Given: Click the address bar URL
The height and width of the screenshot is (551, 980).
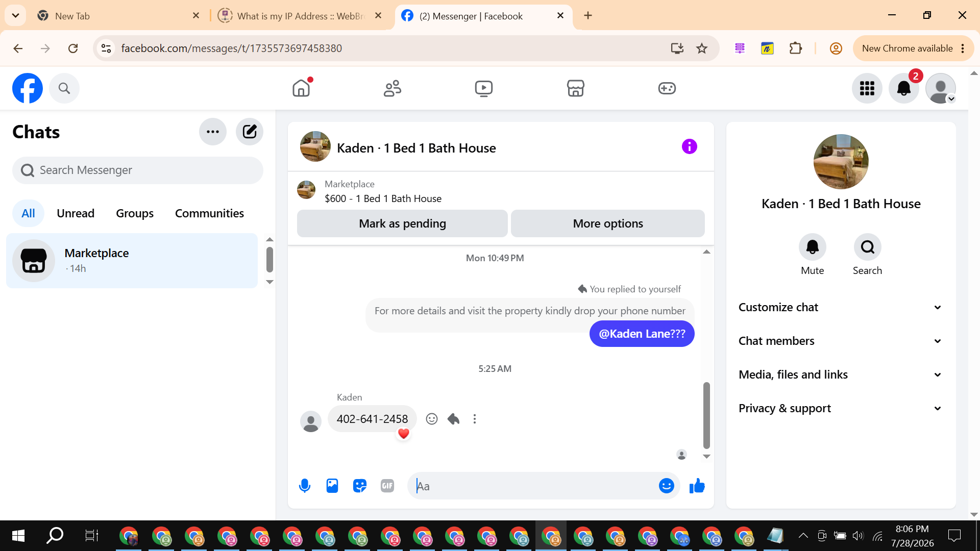Looking at the screenshot, I should (x=232, y=48).
